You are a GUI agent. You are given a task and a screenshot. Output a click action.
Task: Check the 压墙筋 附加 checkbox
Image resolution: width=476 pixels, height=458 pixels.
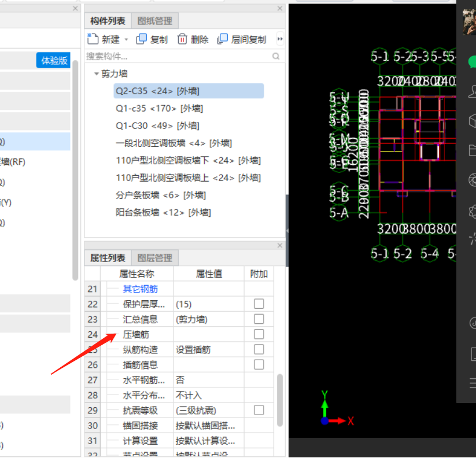(259, 334)
